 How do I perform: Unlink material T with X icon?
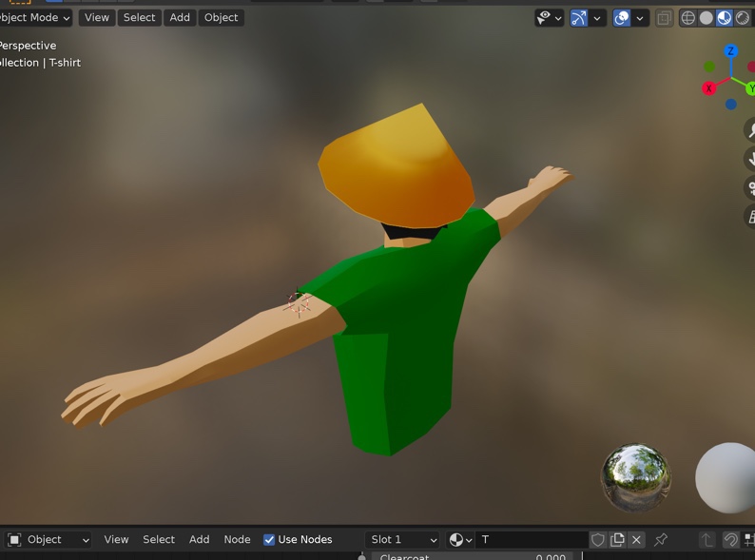click(637, 540)
